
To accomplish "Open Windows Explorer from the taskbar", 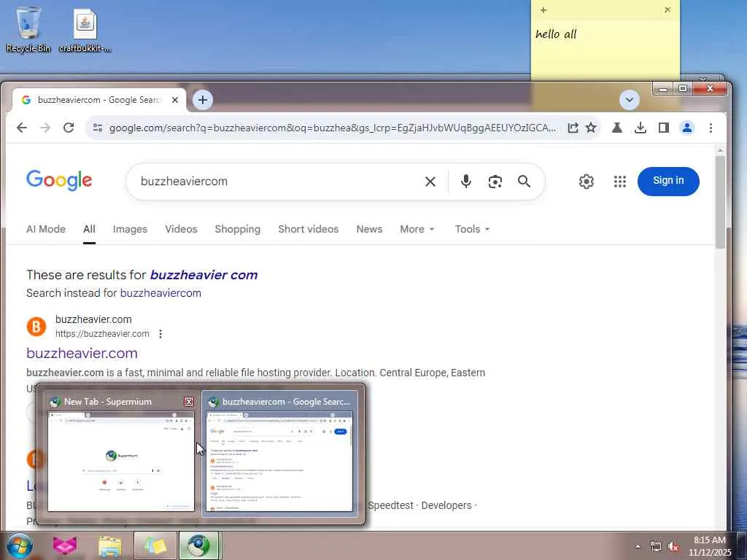I will coord(110,545).
